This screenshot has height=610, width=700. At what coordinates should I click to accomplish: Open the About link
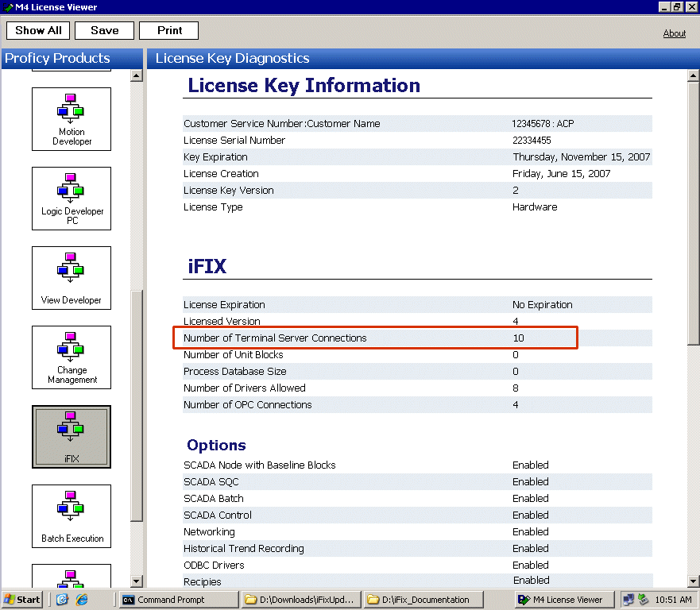coord(674,33)
